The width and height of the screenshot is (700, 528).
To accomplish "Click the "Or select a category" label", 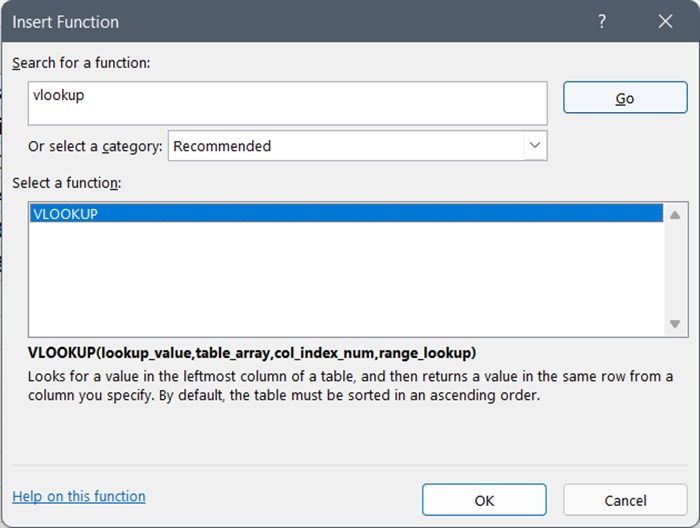I will click(95, 146).
